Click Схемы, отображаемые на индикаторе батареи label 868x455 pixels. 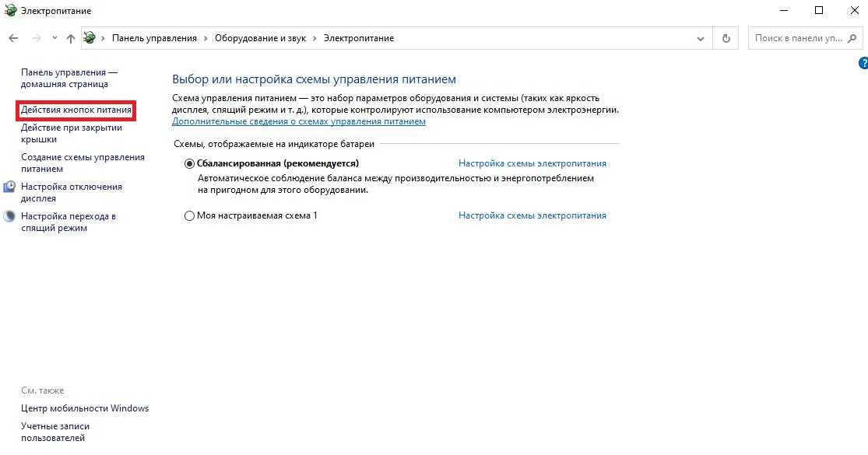pos(274,144)
